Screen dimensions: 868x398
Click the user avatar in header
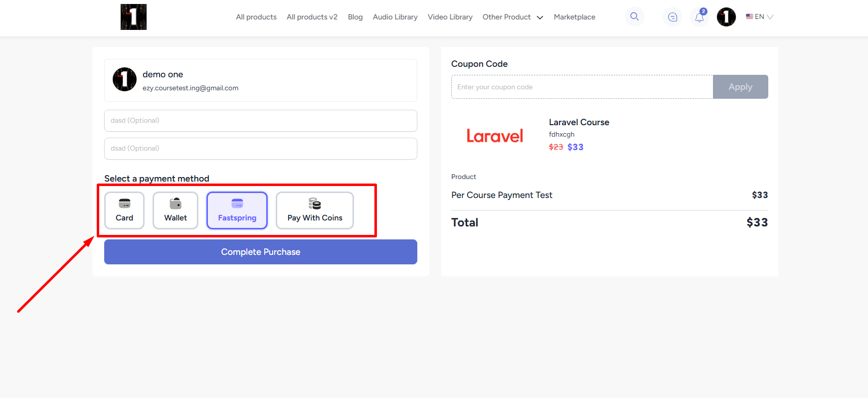click(726, 17)
